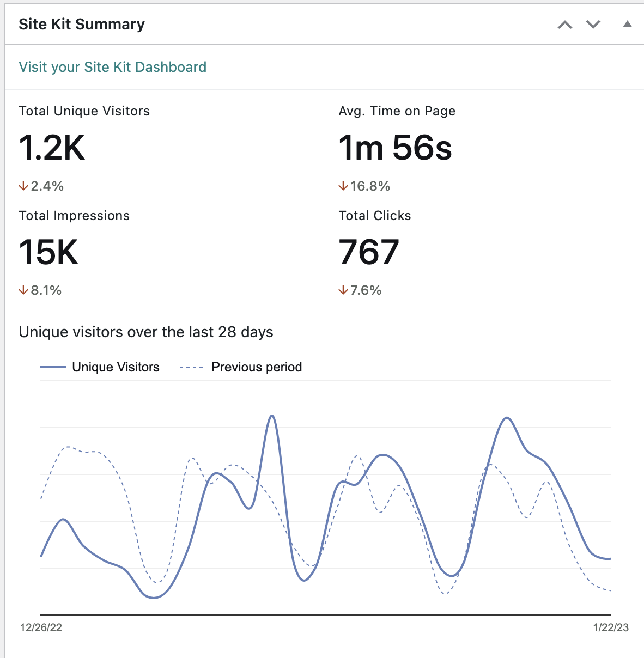Click the up chevron in the widget header
Image resolution: width=644 pixels, height=658 pixels.
point(565,25)
